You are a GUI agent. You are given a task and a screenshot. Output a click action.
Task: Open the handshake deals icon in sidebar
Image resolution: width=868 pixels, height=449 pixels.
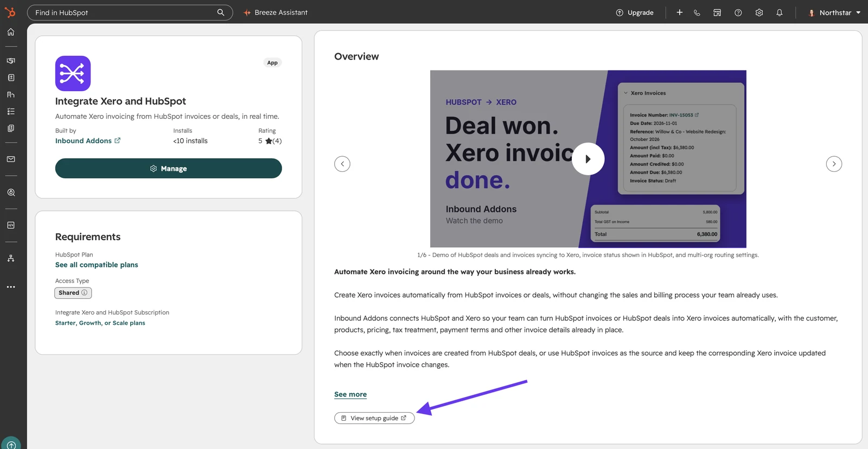11,61
